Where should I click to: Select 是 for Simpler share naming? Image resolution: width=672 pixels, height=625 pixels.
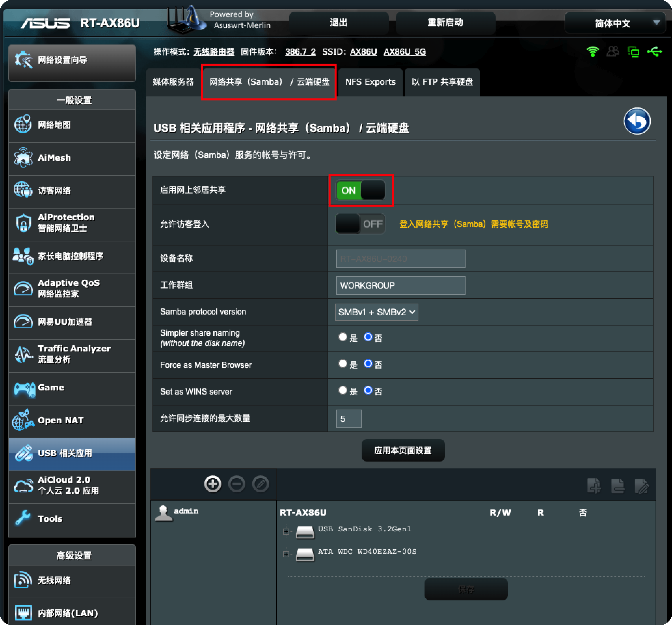tap(342, 337)
